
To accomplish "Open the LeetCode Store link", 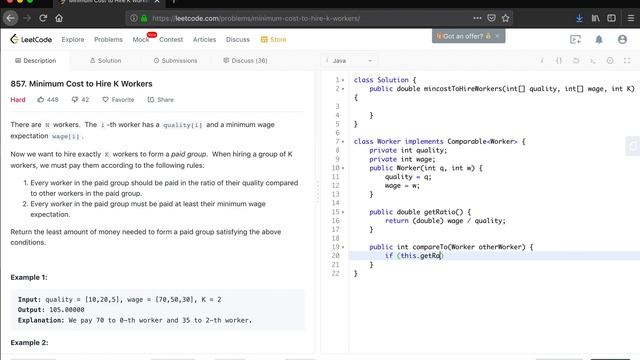I will coord(273,39).
